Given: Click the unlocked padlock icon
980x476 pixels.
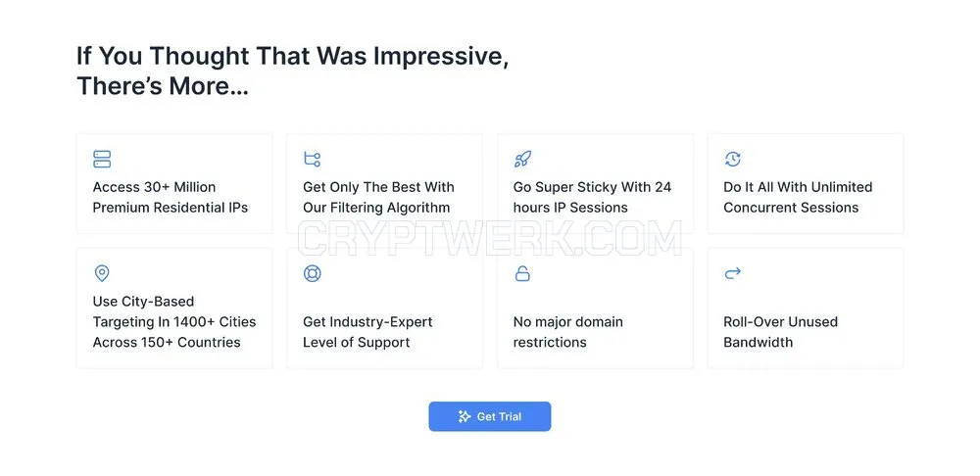Looking at the screenshot, I should 522,273.
